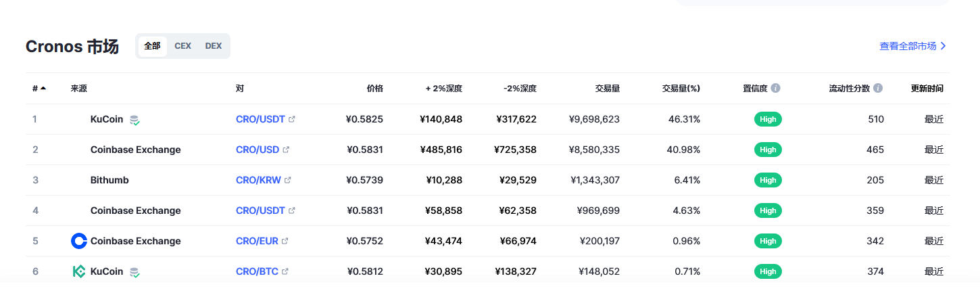Click the verified reserves icon beside KuCoin row 6
Image resolution: width=980 pixels, height=291 pixels.
click(134, 272)
